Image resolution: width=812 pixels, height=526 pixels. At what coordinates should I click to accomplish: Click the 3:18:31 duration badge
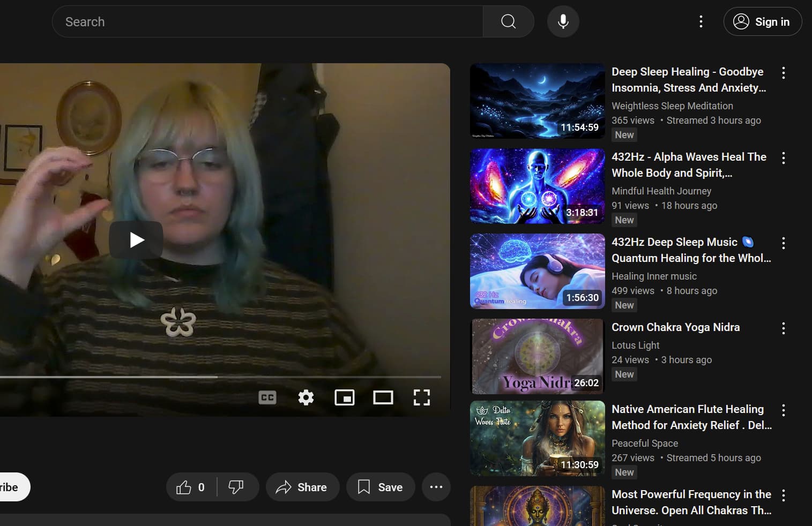pyautogui.click(x=582, y=213)
